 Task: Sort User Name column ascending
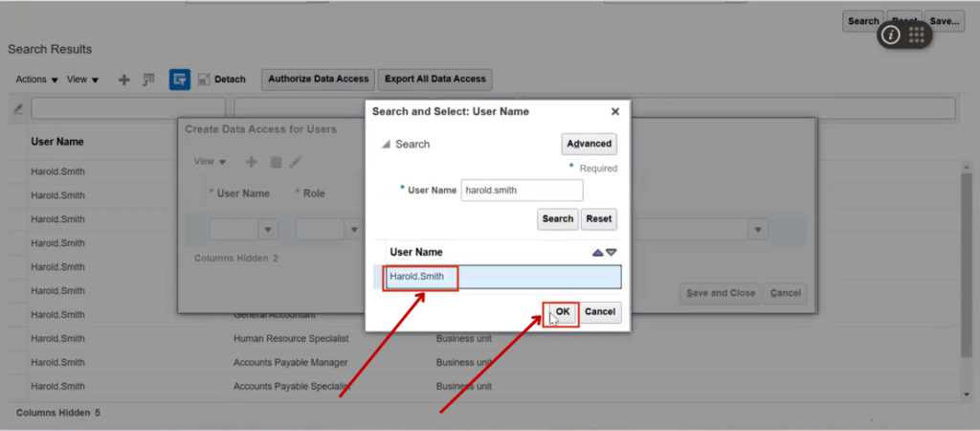pos(598,253)
